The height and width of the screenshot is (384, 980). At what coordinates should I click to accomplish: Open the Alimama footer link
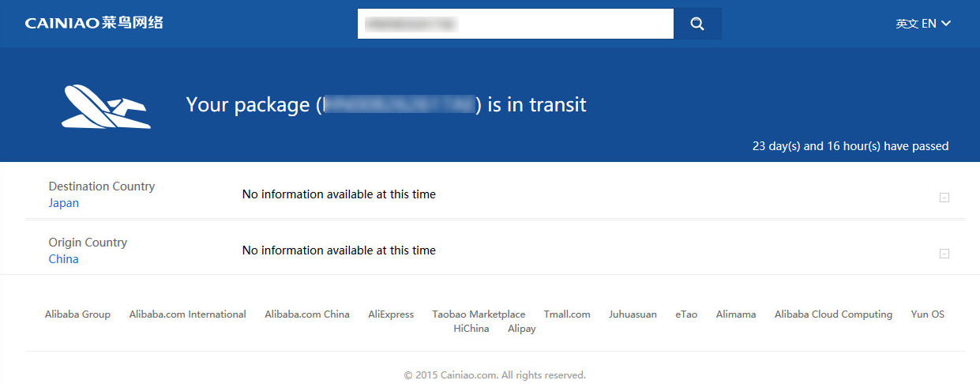point(736,314)
